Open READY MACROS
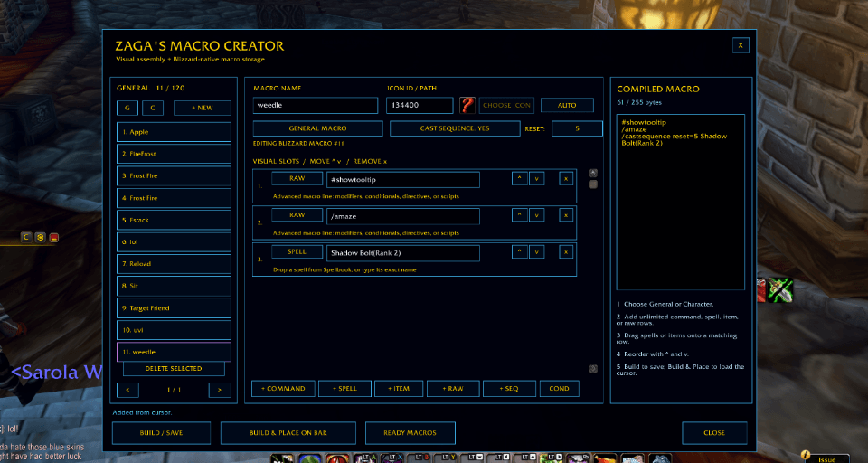Viewport: 868px width, 463px height. [x=410, y=433]
